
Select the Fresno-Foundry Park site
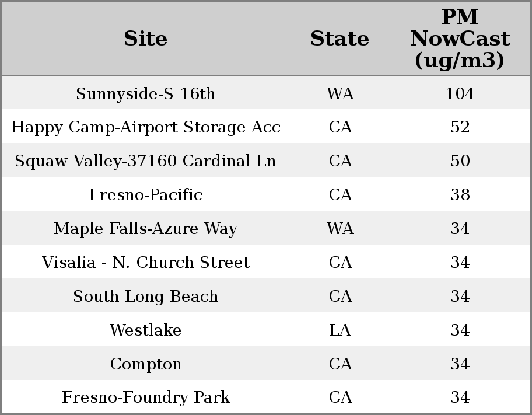tap(146, 397)
